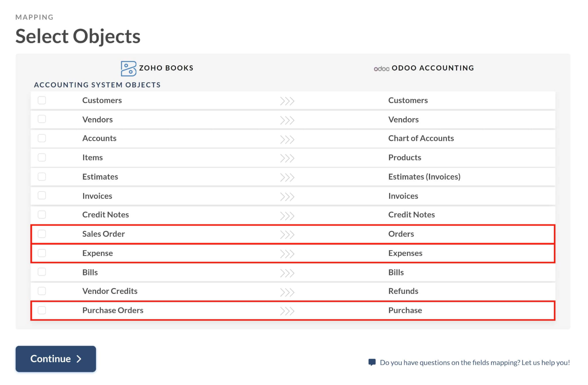Click the Select Objects page title
This screenshot has width=588, height=385.
(x=78, y=36)
